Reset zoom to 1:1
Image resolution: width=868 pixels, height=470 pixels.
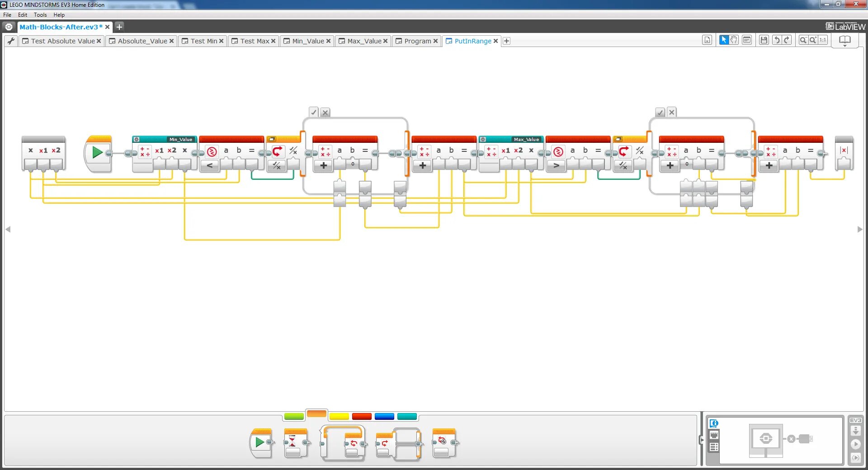coord(823,40)
